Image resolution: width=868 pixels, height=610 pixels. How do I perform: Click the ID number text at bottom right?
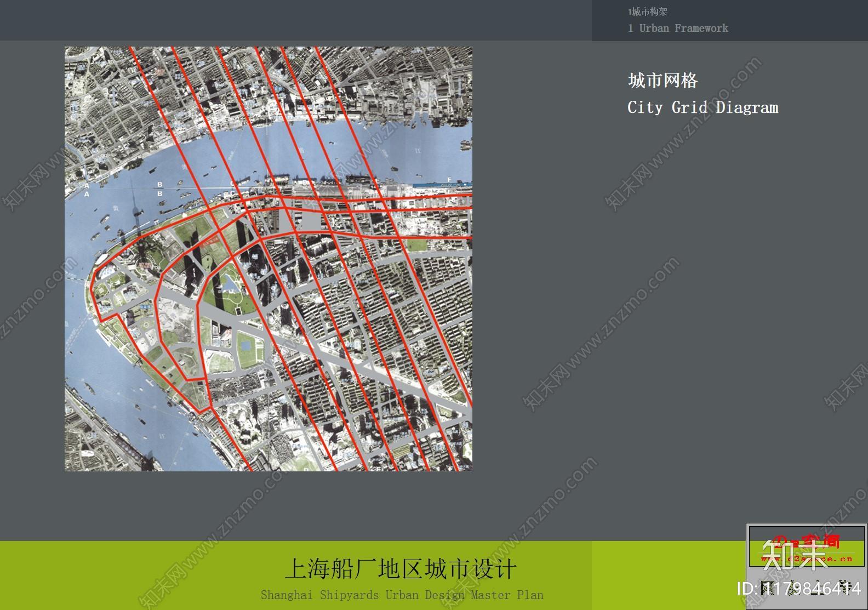point(799,589)
